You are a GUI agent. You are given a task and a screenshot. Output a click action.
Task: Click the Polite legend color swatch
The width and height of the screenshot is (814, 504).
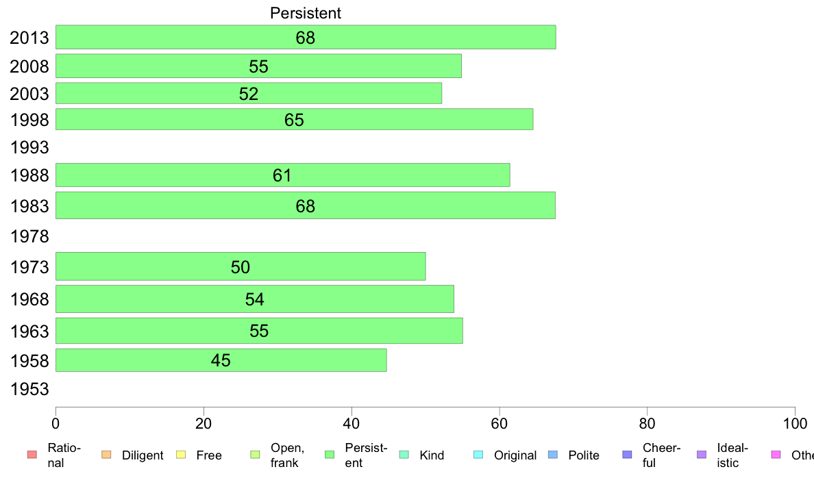553,455
